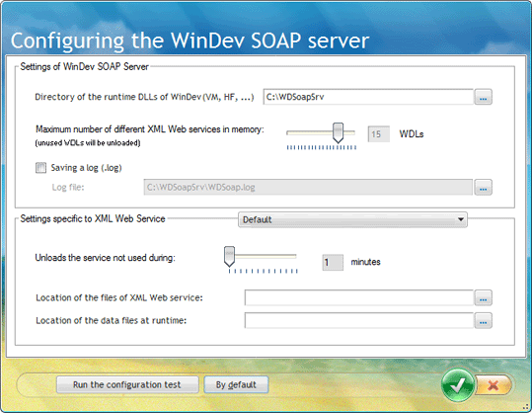Viewport: 532px width, 413px height.
Task: Click the unload service minutes slider handle
Action: 229,256
